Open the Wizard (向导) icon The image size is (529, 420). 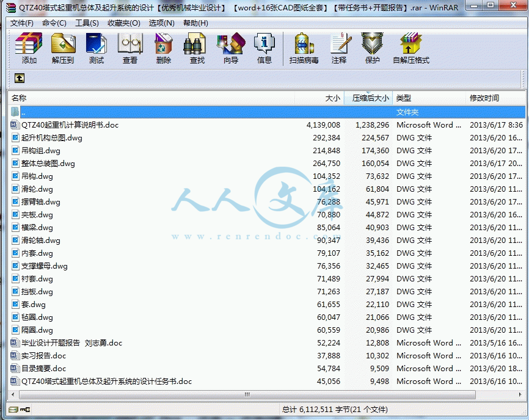click(x=231, y=43)
